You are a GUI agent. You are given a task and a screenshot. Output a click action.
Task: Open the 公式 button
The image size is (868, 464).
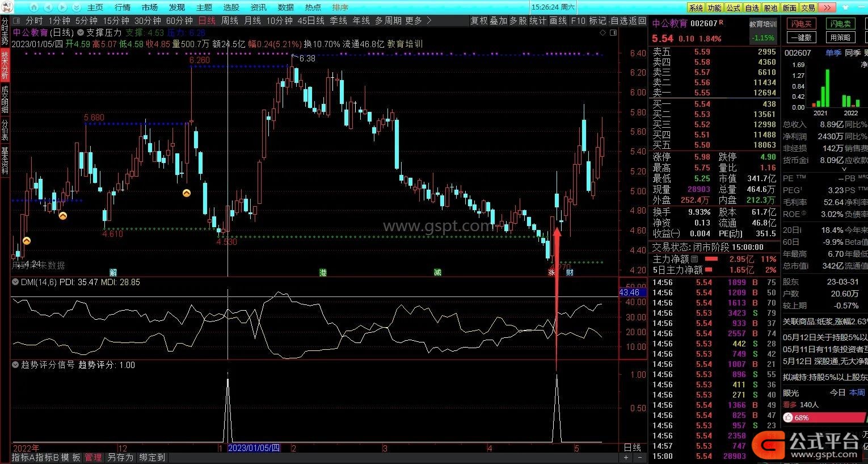(x=733, y=8)
